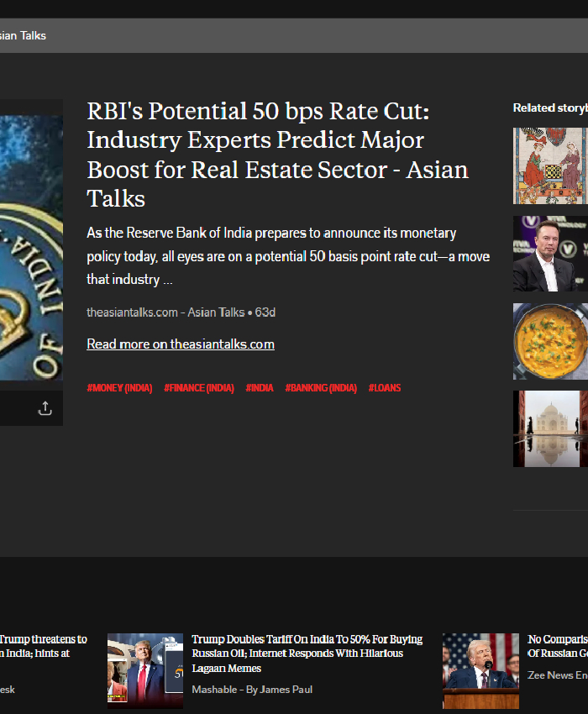This screenshot has width=588, height=714.
Task: Click the Related story heading
Action: [550, 108]
